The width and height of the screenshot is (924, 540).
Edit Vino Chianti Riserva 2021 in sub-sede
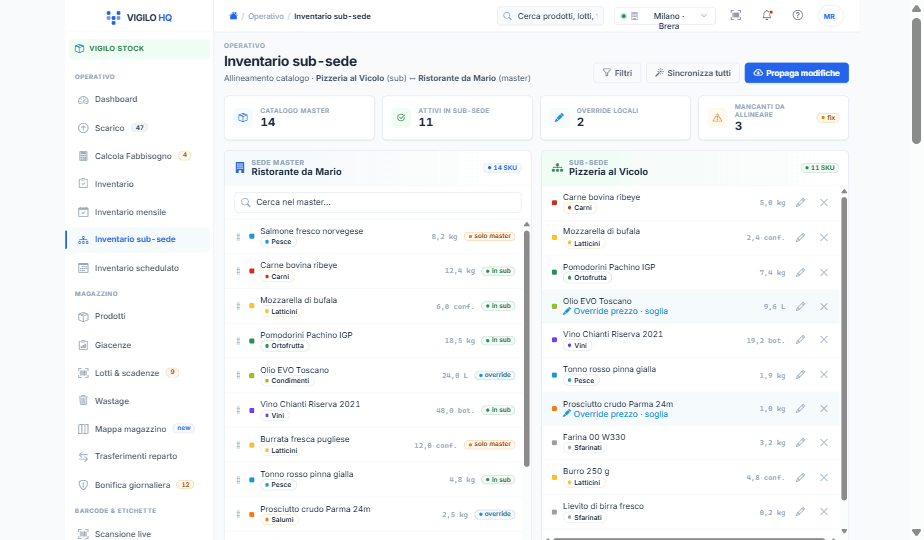tap(800, 340)
